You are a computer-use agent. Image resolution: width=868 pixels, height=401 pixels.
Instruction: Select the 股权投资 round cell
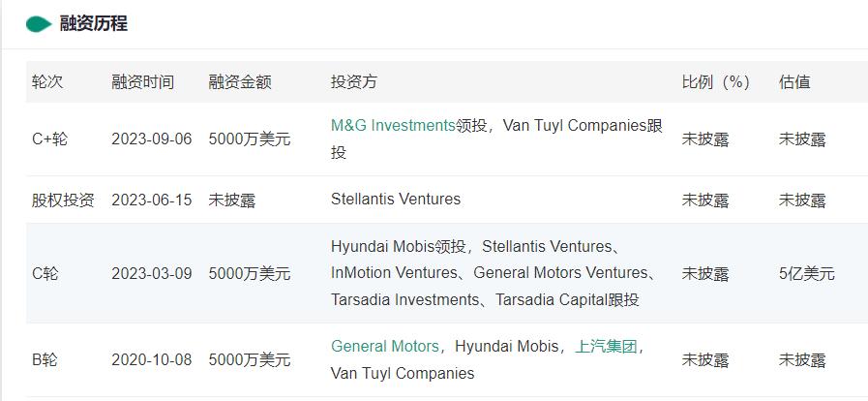point(63,200)
